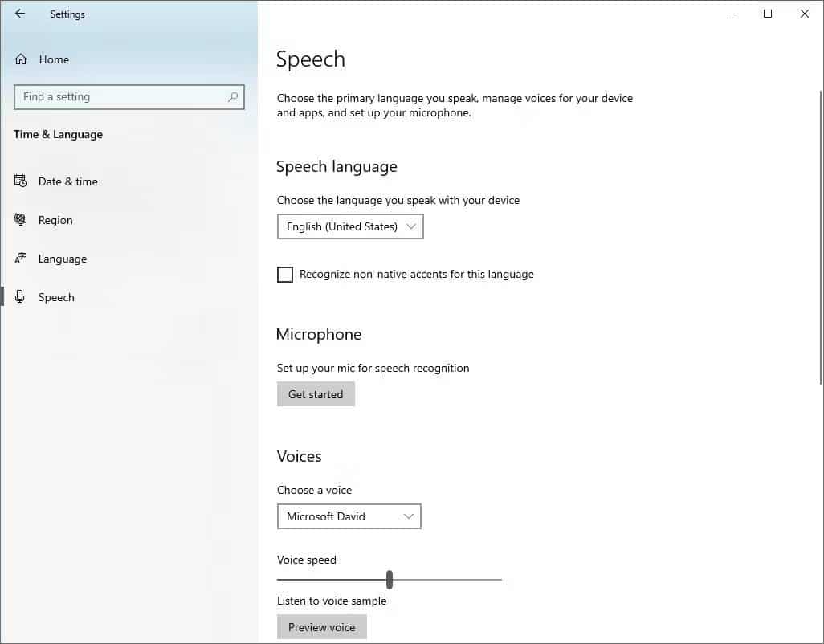Select the Speech microphone icon
The height and width of the screenshot is (644, 824).
[19, 297]
